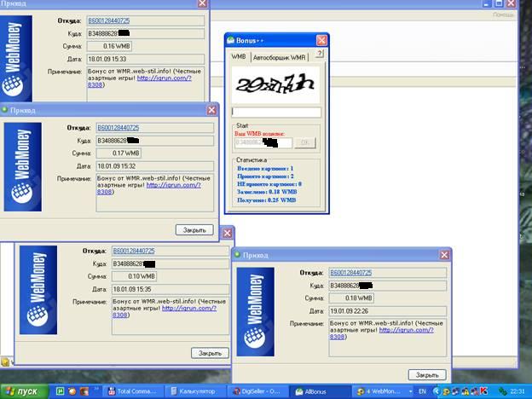This screenshot has height=399, width=532.
Task: Click the red K Kaspersky tray icon
Action: click(x=483, y=391)
